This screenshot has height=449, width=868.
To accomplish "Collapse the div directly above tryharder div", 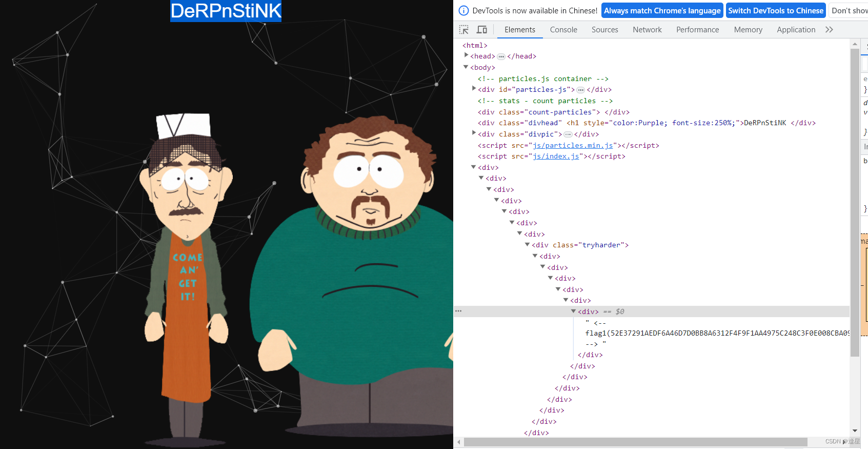I will click(519, 233).
